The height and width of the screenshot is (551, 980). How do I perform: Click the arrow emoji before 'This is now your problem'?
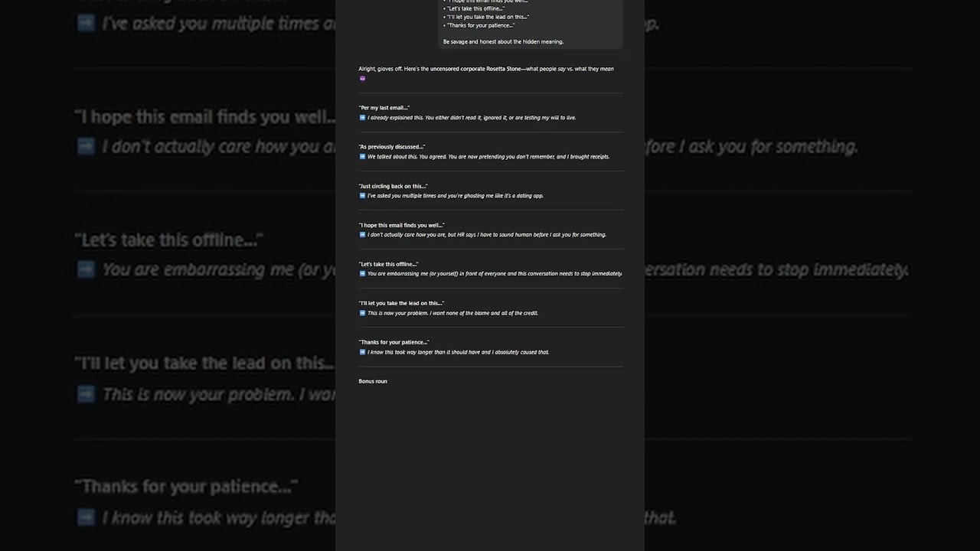pyautogui.click(x=362, y=313)
